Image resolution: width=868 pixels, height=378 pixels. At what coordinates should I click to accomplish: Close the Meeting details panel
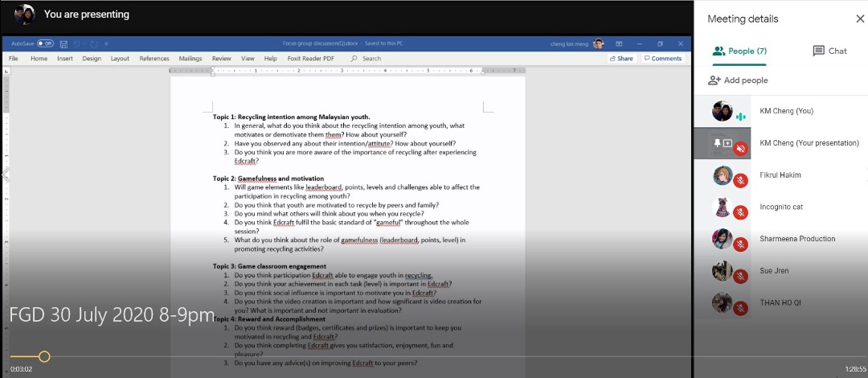[860, 18]
